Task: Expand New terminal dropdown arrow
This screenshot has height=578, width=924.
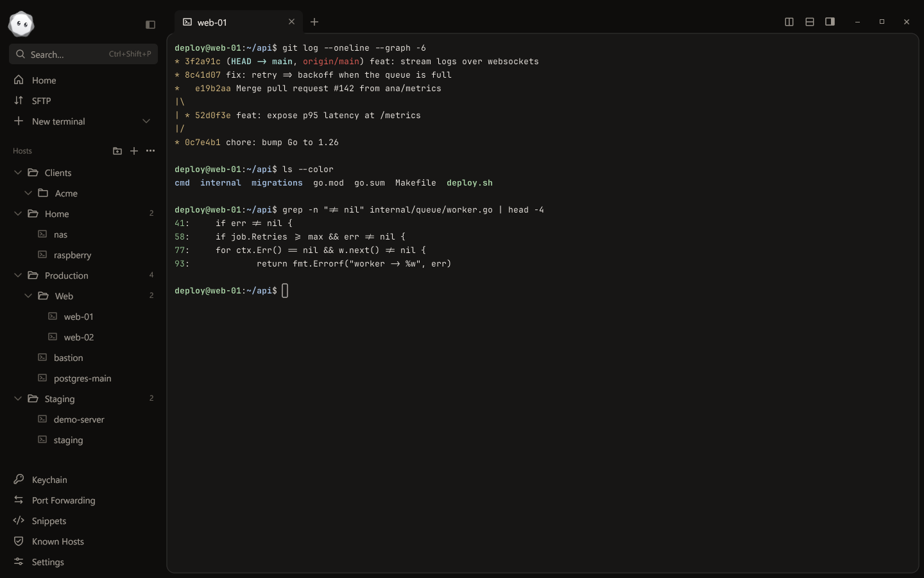Action: coord(146,121)
